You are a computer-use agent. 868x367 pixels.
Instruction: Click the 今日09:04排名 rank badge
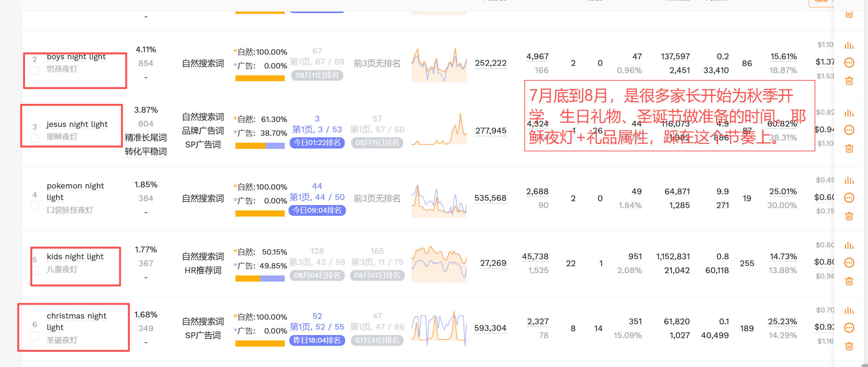coord(317,210)
